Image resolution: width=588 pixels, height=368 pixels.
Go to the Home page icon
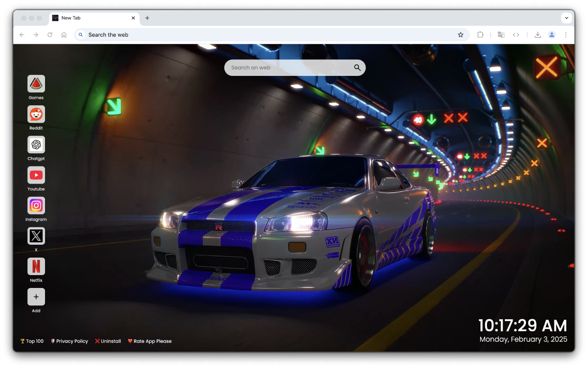(64, 34)
